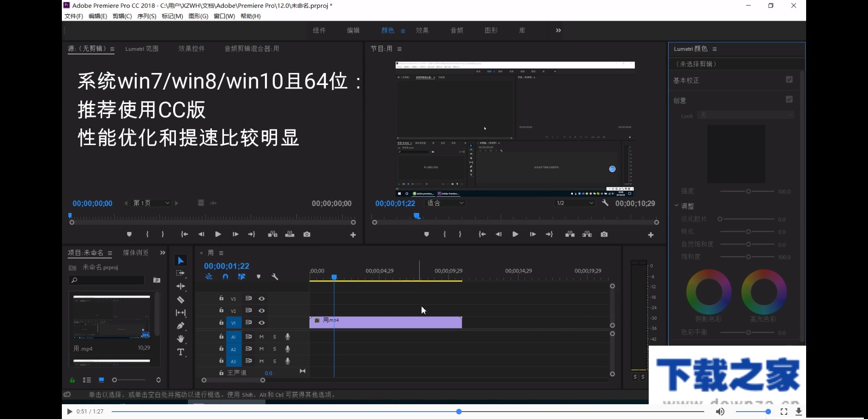Select the Razor tool in the toolbar
Viewport: 868px width, 419px height.
pyautogui.click(x=181, y=299)
